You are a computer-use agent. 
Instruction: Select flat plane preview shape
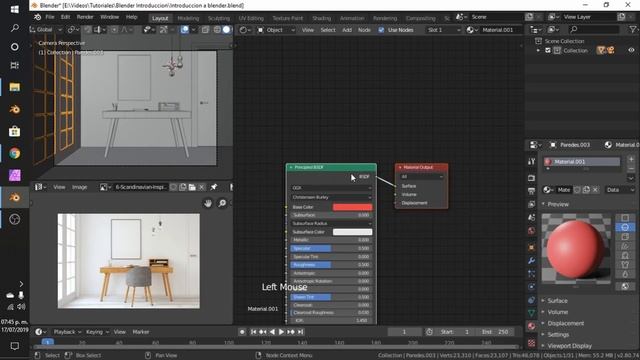625,218
